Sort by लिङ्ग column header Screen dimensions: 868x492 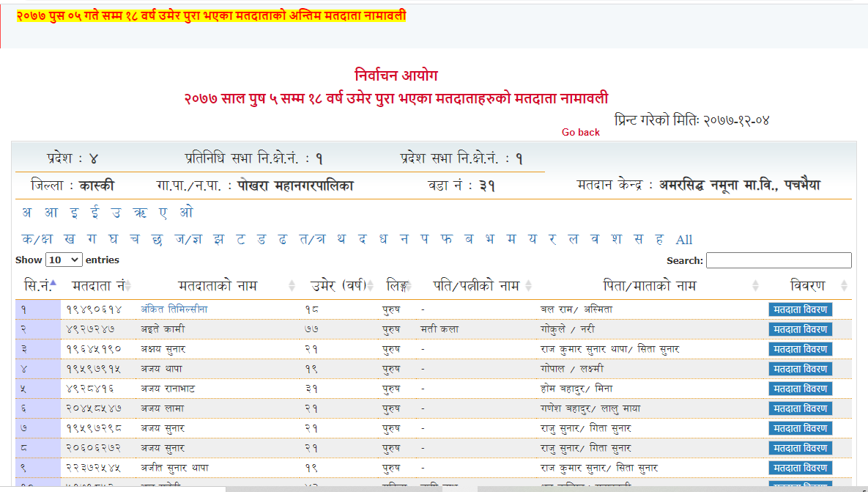396,286
